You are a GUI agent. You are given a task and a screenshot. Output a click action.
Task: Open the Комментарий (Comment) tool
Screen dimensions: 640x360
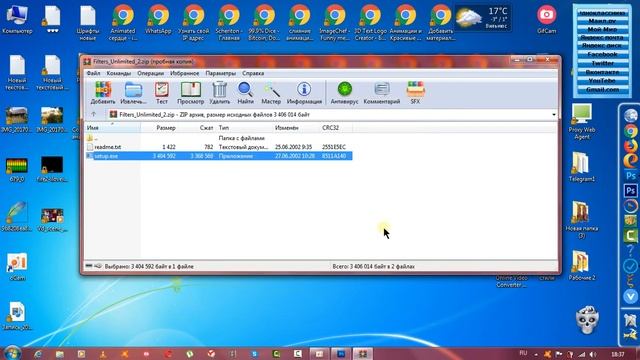(x=382, y=93)
